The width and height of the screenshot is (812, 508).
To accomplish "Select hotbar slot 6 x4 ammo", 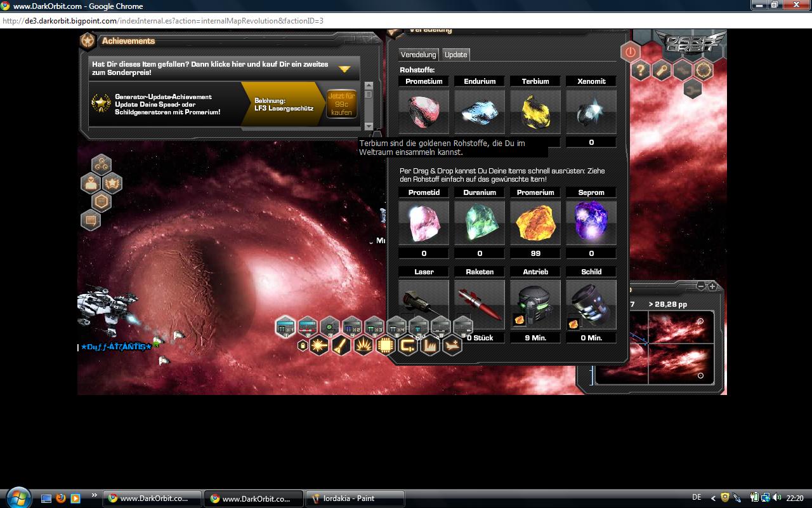I will 396,327.
